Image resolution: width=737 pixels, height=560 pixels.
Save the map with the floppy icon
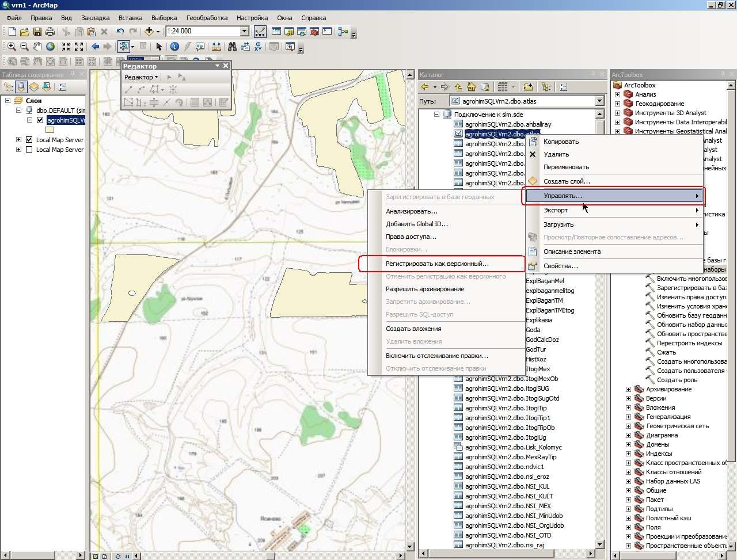[x=37, y=32]
